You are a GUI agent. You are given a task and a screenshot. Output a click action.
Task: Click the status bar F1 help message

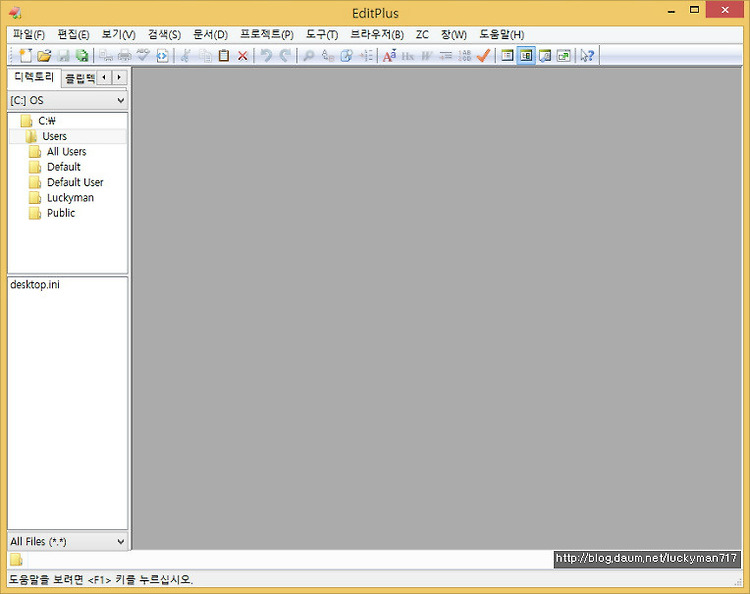[100, 580]
